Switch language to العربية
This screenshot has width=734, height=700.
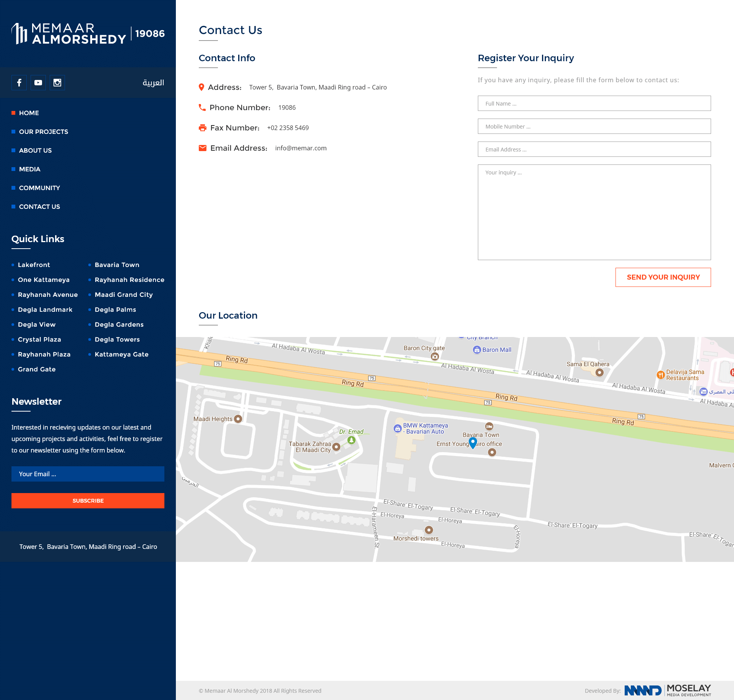click(153, 83)
